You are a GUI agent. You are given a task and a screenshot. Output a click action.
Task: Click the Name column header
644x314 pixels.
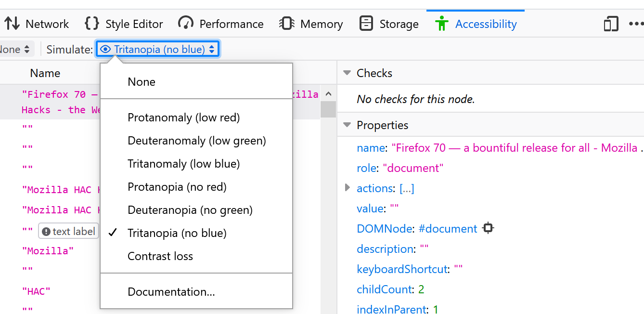[45, 73]
